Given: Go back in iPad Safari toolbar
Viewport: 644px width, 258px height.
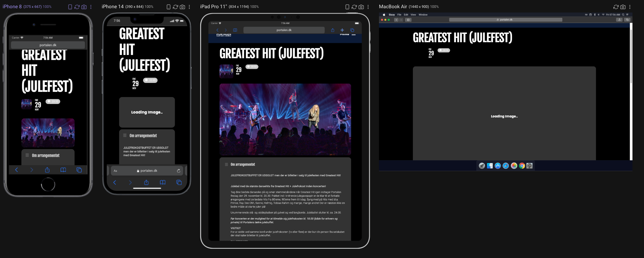Looking at the screenshot, I should coord(217,30).
